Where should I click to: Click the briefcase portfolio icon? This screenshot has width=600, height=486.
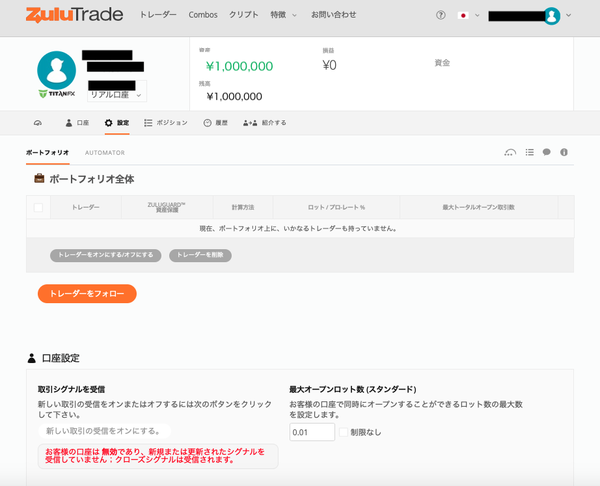click(x=39, y=178)
